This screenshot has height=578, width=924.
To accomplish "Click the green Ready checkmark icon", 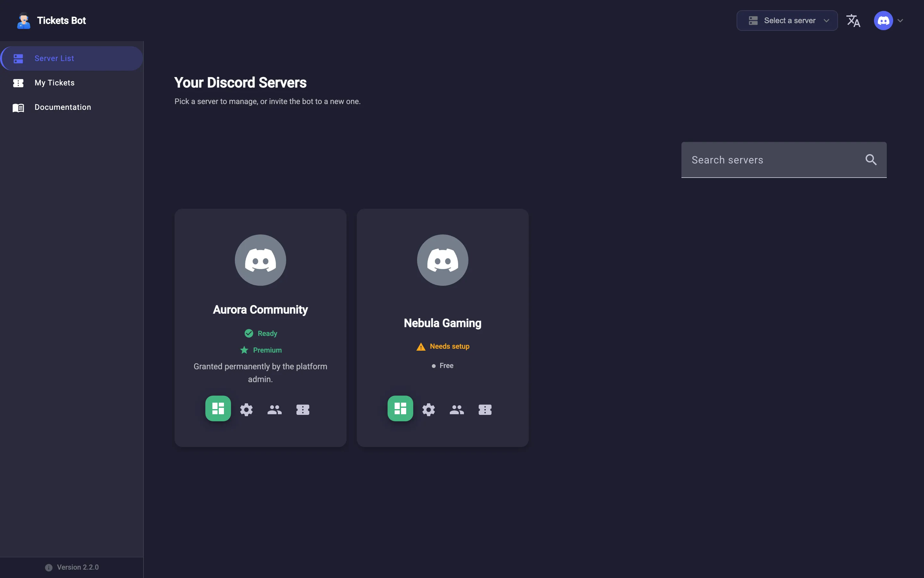I will 249,333.
